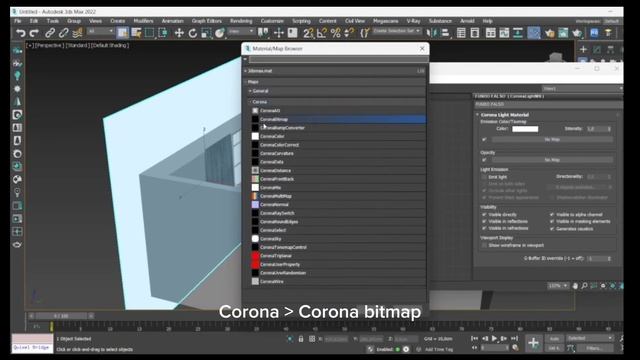640x360 pixels.
Task: Toggle the Generates caustics checkbox
Action: tap(552, 229)
